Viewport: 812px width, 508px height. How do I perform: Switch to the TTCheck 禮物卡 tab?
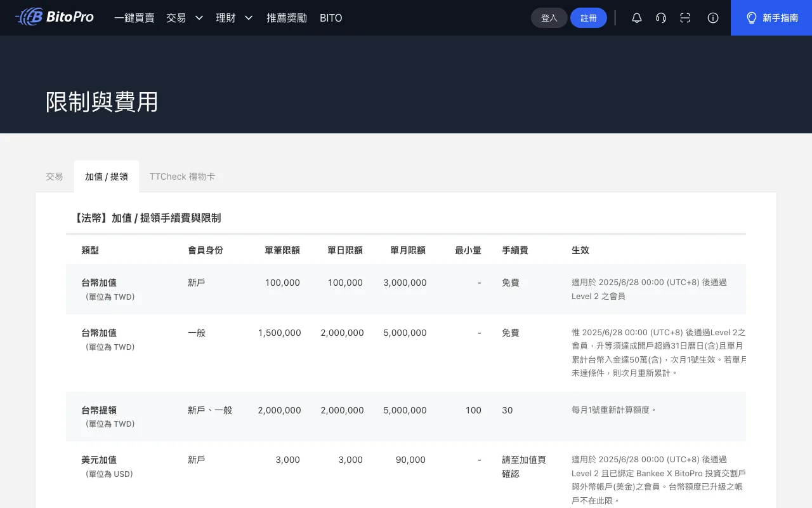(x=182, y=177)
